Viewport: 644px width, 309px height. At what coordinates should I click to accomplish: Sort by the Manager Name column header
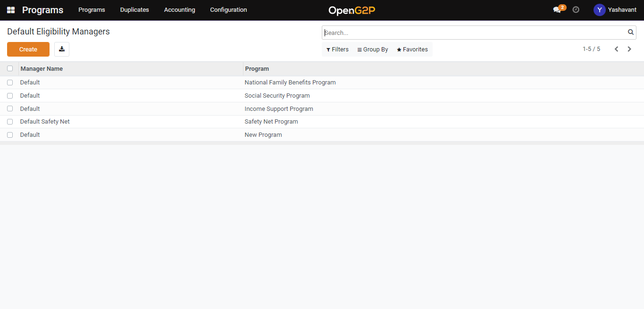(x=42, y=69)
